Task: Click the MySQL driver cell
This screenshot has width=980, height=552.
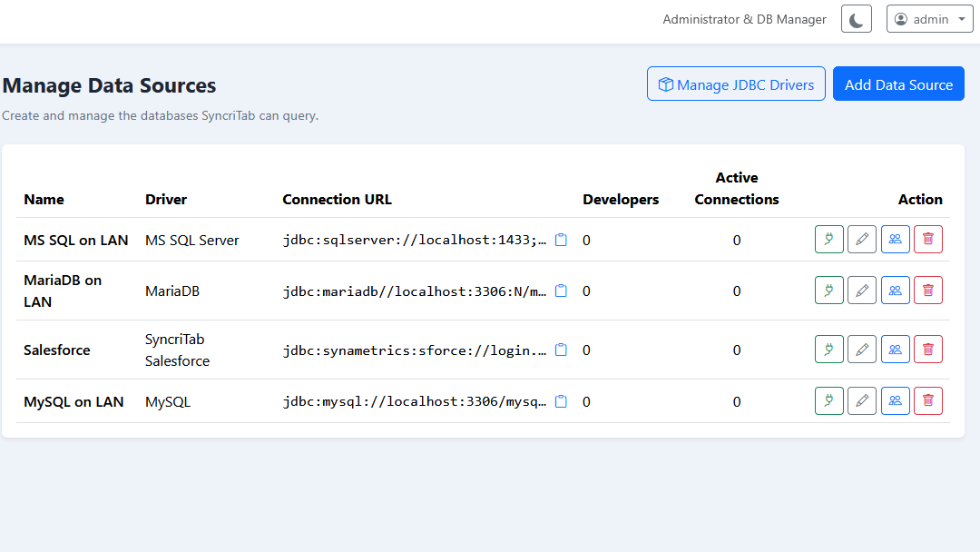Action: click(168, 402)
